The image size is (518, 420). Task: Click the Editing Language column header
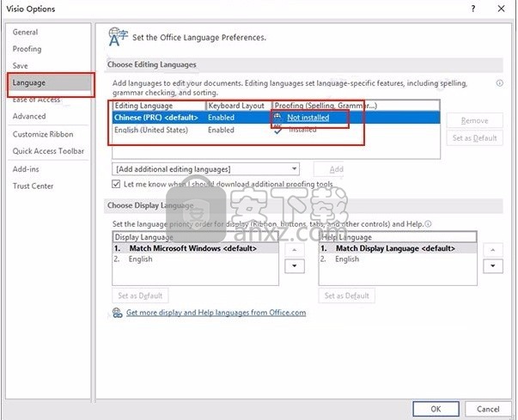pos(159,106)
